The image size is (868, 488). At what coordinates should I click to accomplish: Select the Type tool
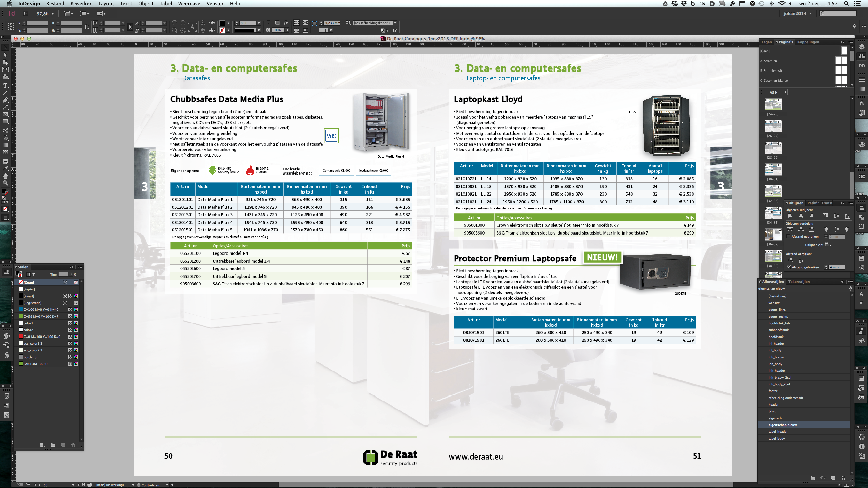coord(5,86)
